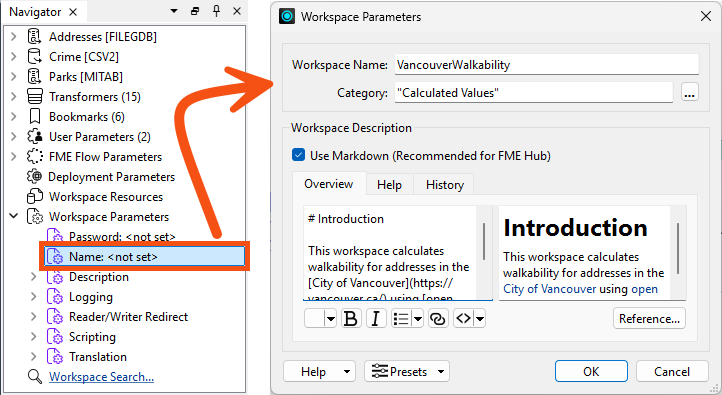This screenshot has height=395, width=722.
Task: Click the Logging parameter icon
Action: 55,297
